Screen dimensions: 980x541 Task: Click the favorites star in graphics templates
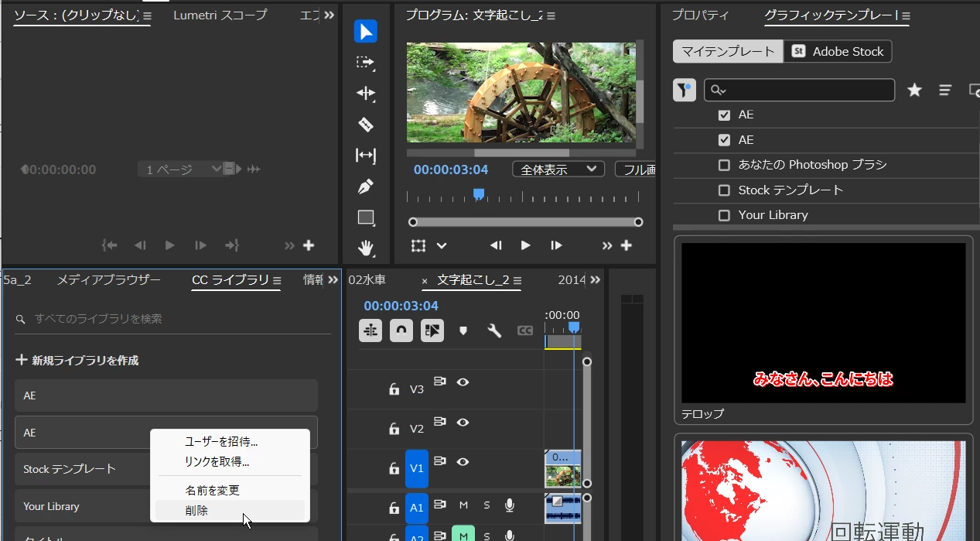[914, 90]
